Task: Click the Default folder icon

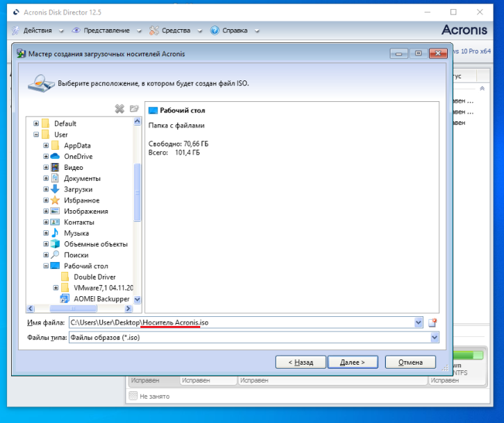Action: (46, 123)
